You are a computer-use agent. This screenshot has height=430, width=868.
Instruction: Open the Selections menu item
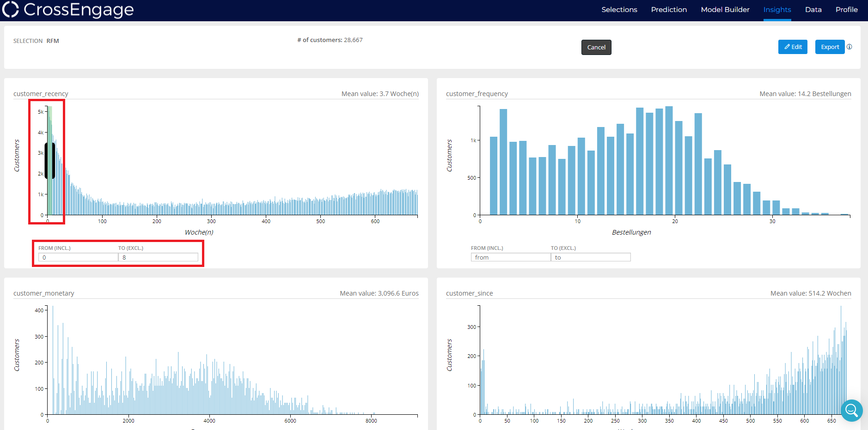(619, 10)
